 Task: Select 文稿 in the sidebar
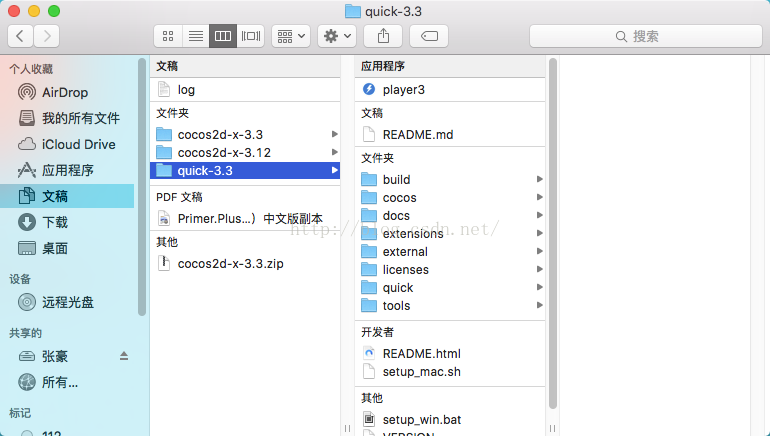pyautogui.click(x=67, y=196)
